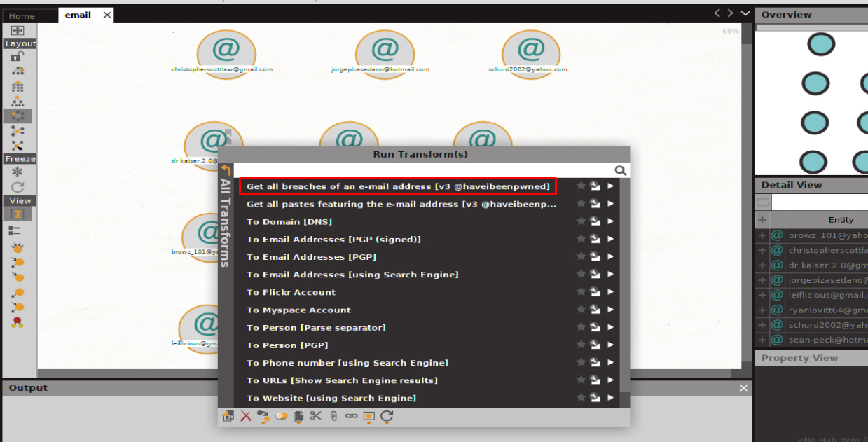The image size is (868, 442).
Task: Run To Email Addresses [PGP (signed)]
Action: [333, 239]
